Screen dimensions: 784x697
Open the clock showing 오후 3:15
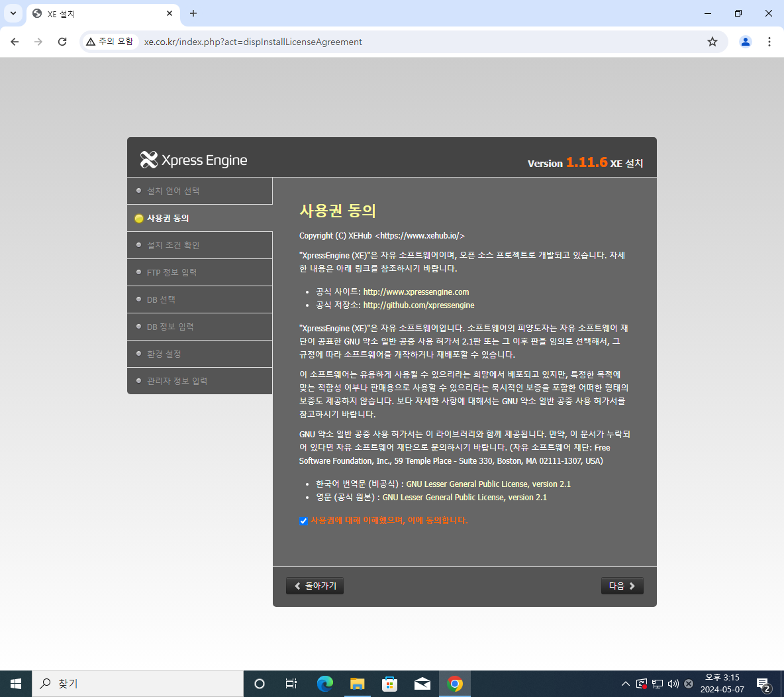point(722,684)
